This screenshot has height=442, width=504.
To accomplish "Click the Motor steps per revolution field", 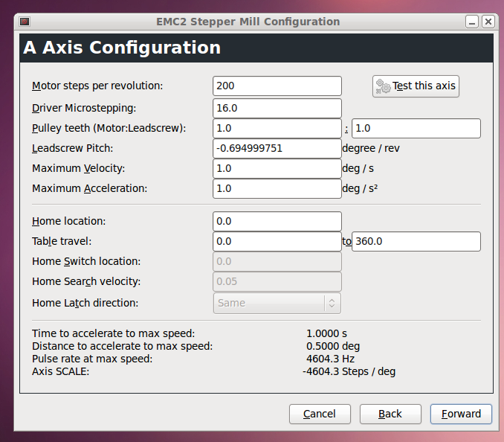I will pos(277,86).
